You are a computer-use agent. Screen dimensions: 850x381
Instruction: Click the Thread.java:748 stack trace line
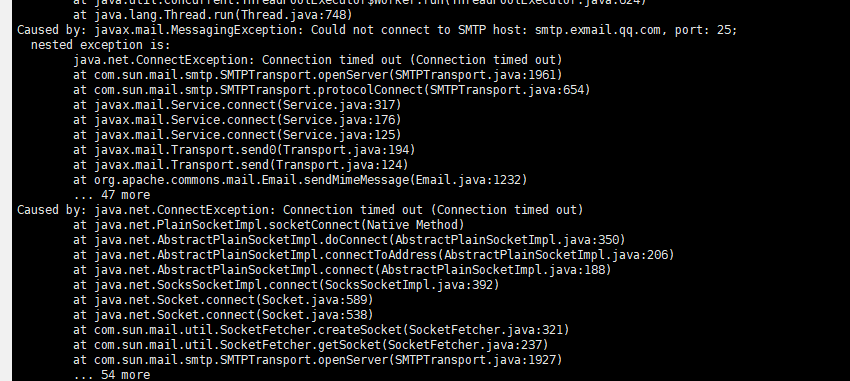212,15
